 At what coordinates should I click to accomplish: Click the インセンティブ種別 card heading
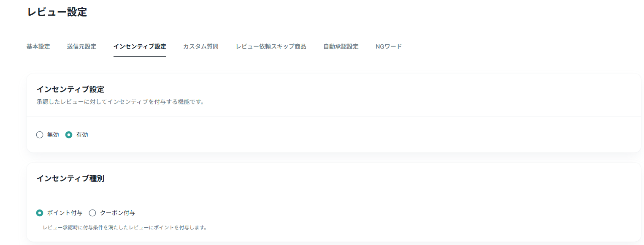70,178
